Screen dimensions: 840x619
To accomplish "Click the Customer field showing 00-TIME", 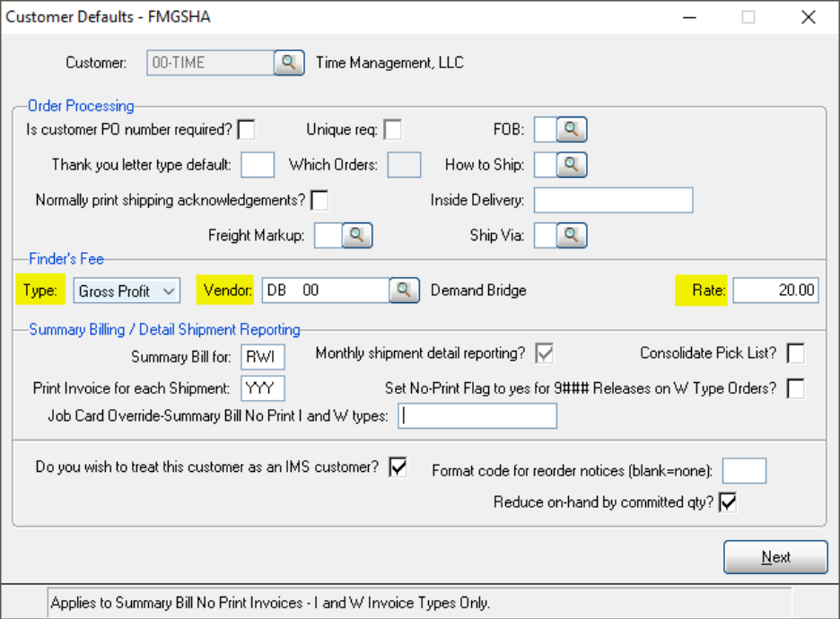I will (211, 63).
